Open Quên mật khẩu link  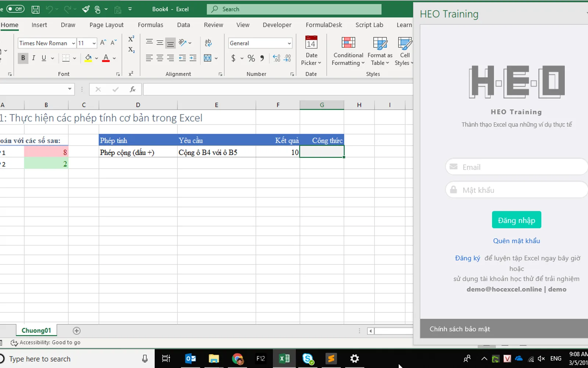point(516,241)
